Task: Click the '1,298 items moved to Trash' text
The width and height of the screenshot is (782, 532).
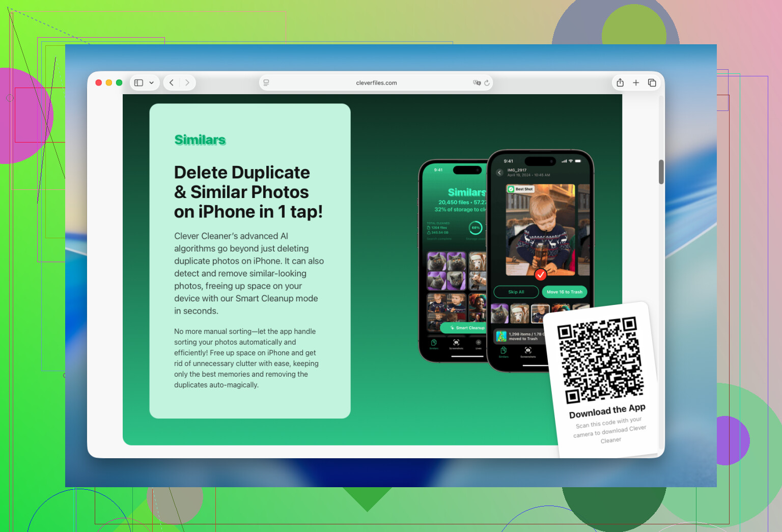Action: click(526, 337)
